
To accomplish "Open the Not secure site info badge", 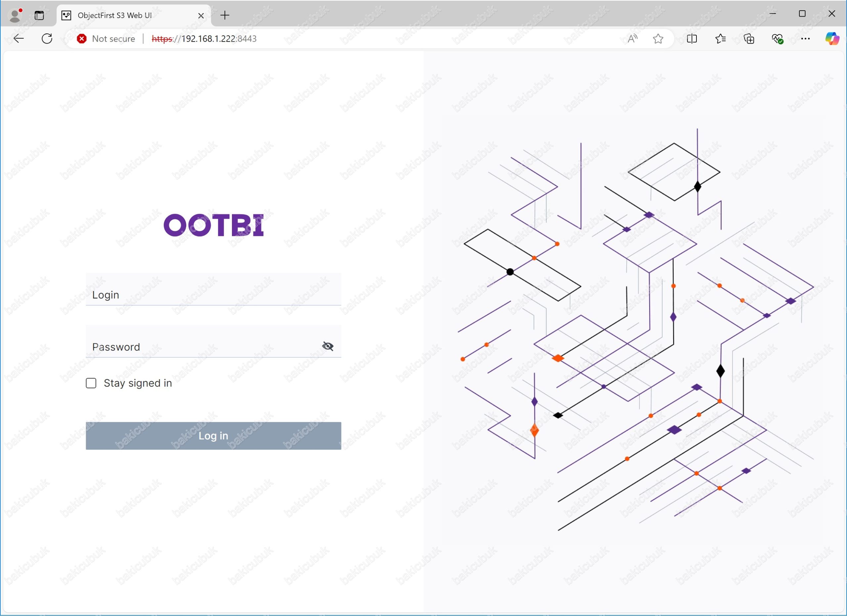I will (106, 38).
